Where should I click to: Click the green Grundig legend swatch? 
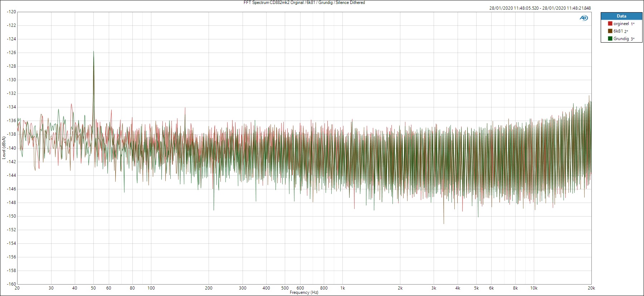coord(610,39)
